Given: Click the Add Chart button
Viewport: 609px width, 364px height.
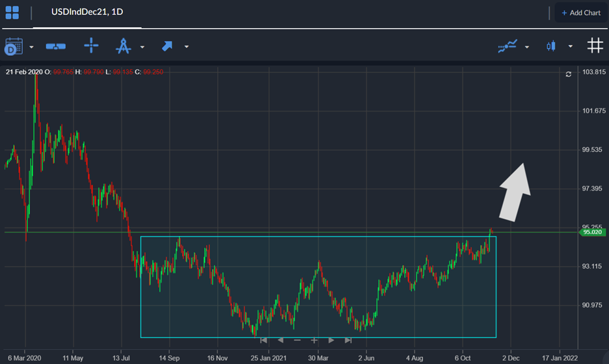Looking at the screenshot, I should tap(580, 13).
